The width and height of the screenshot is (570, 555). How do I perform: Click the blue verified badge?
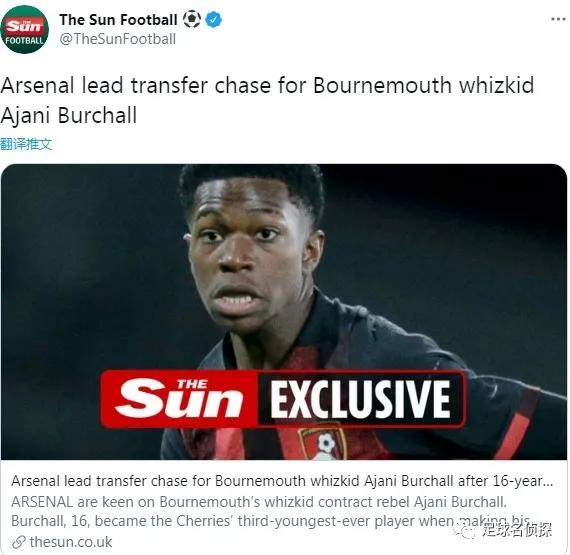tap(214, 20)
